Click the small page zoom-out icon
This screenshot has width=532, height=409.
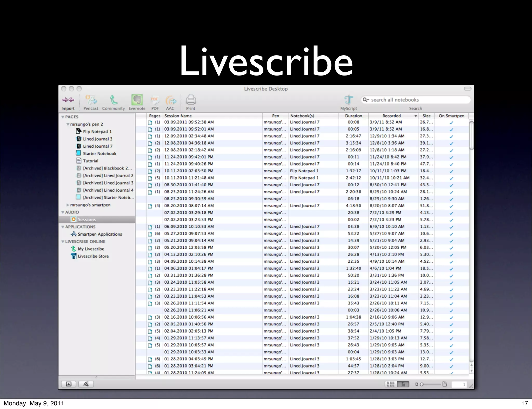tap(416, 384)
